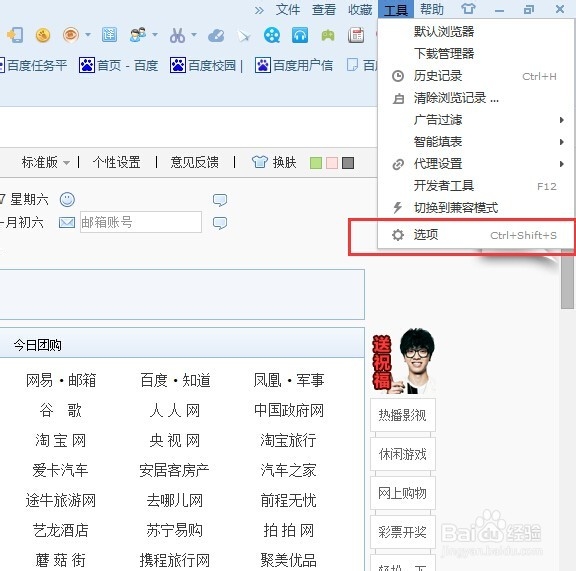Open the 查看 menu
This screenshot has width=576, height=571.
pyautogui.click(x=324, y=10)
